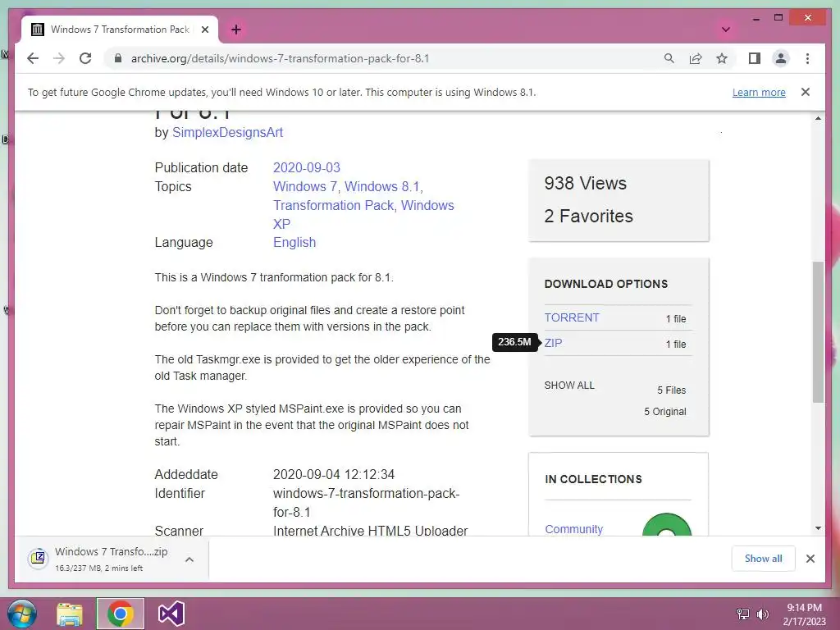Go back using the browser back arrow
Screen dimensions: 840x630
pos(33,58)
